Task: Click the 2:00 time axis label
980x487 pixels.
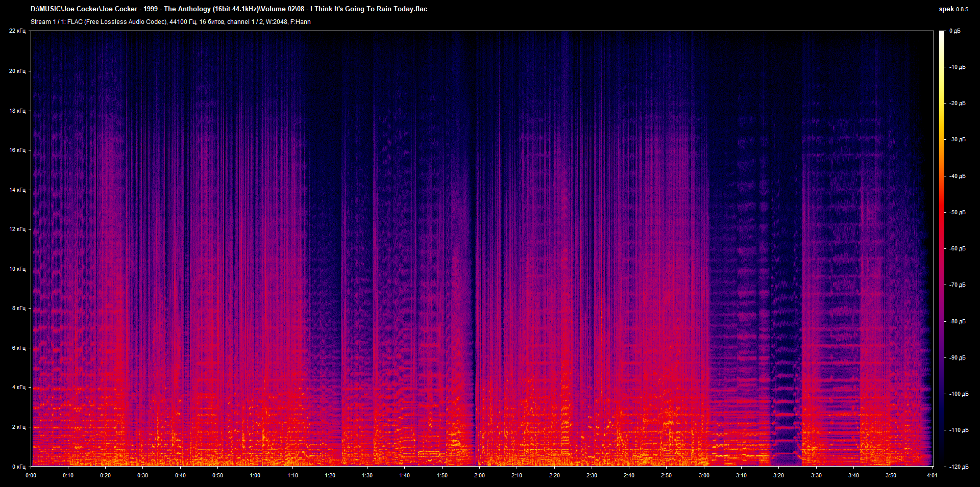Action: [x=480, y=476]
